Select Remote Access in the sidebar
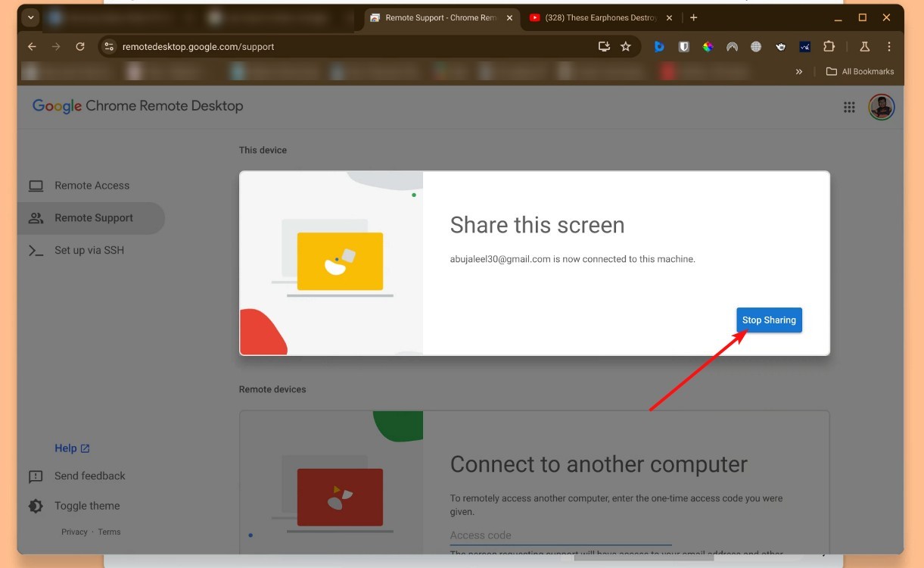 point(91,186)
